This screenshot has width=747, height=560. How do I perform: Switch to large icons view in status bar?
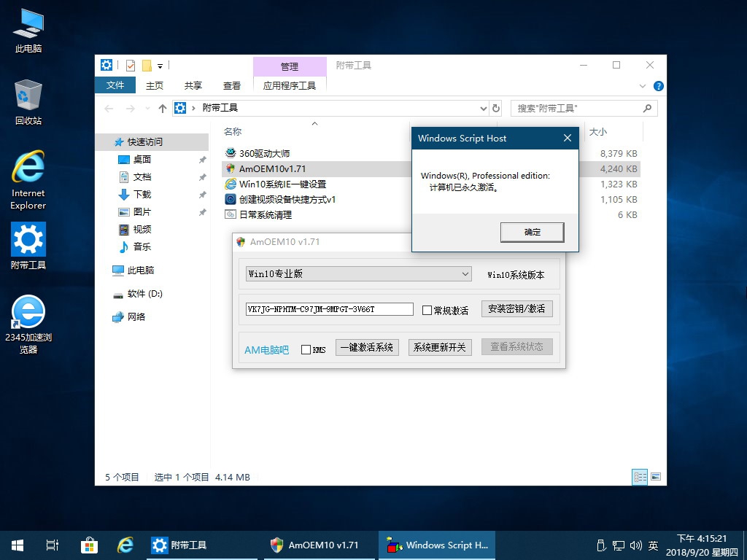click(656, 477)
